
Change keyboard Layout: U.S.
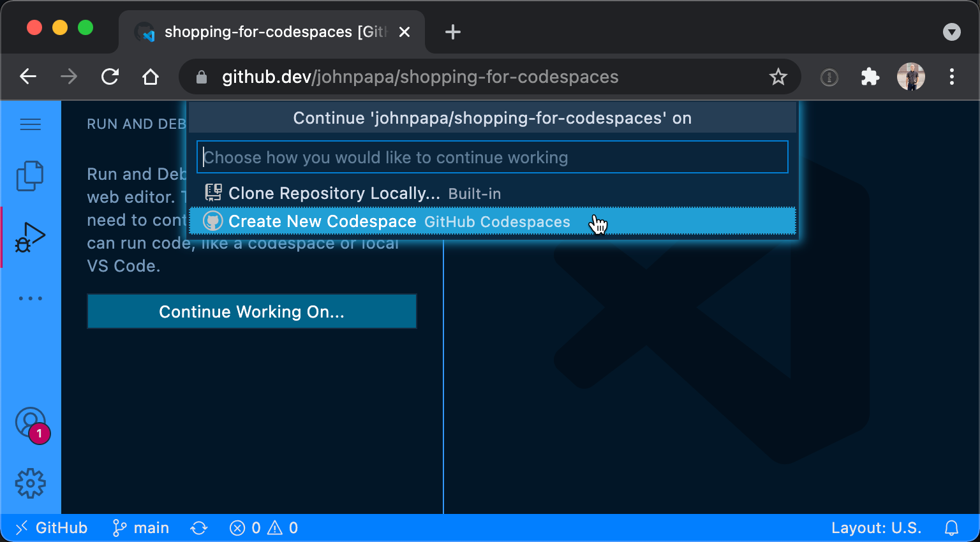pos(876,528)
